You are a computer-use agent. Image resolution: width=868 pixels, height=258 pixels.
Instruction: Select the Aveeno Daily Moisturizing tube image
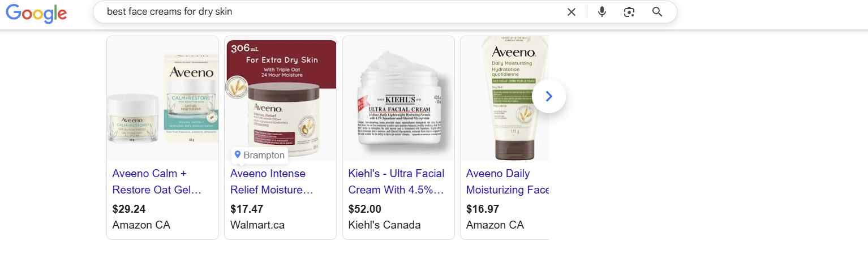tap(505, 98)
